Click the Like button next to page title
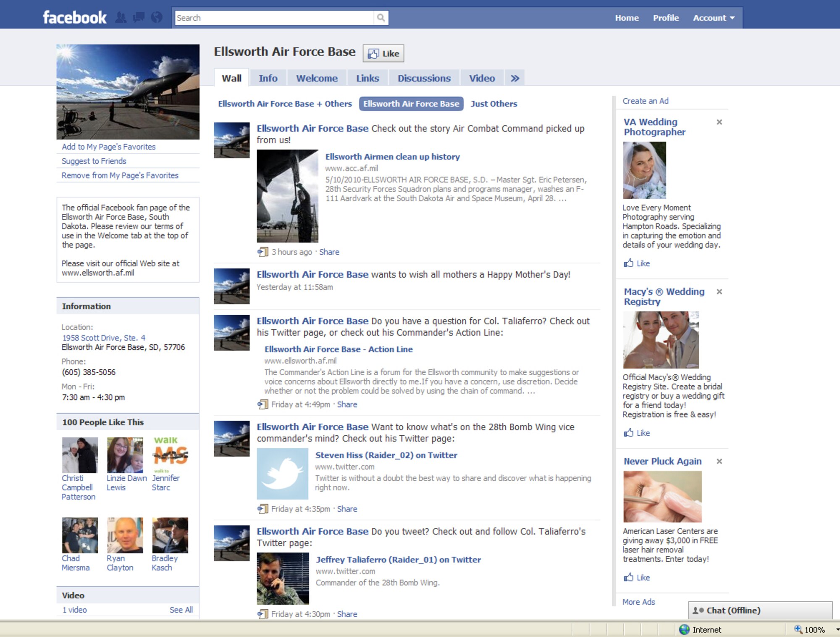 point(383,53)
